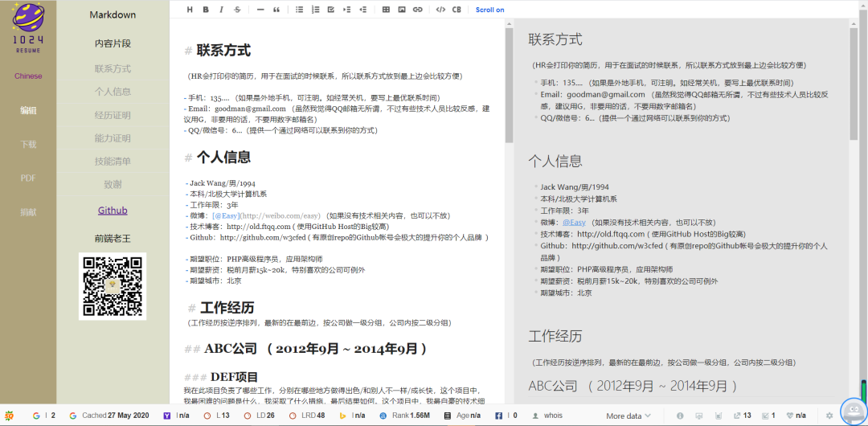Expand the More data dropdown
This screenshot has width=868, height=426.
pyautogui.click(x=628, y=416)
